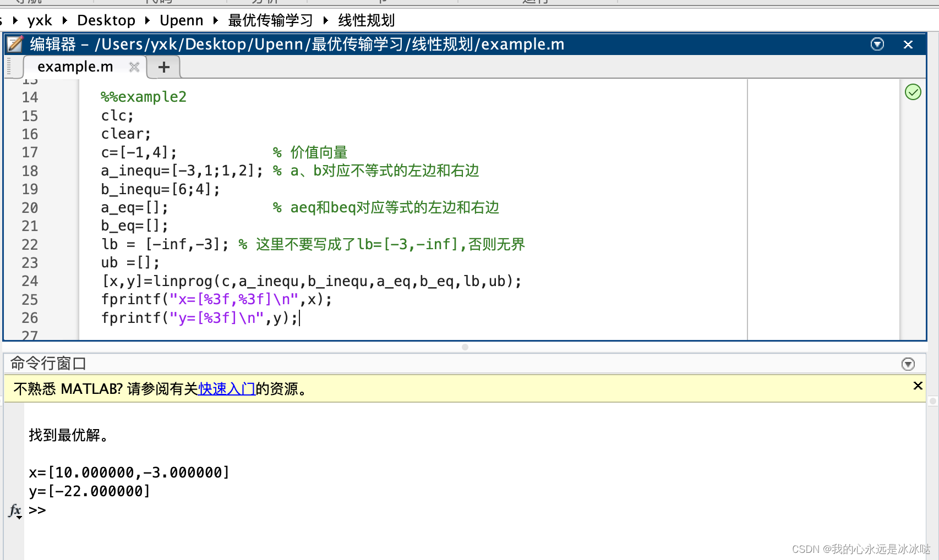
Task: Place cursor on ub =[]; line
Action: point(130,262)
